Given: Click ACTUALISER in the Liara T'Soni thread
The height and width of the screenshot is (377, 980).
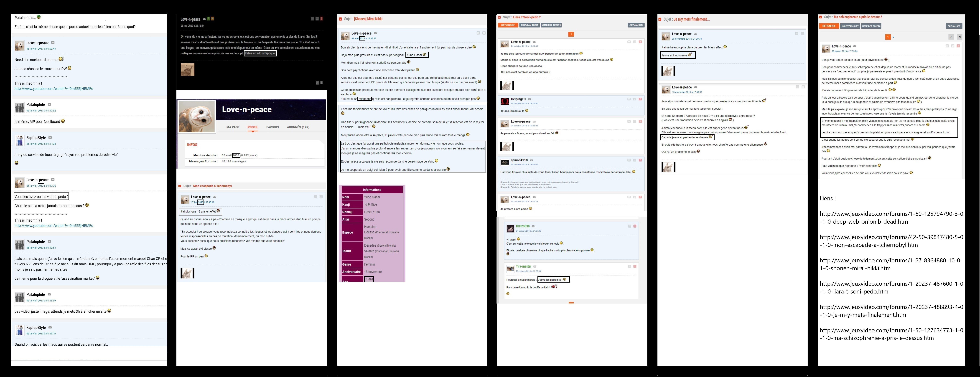Looking at the screenshot, I should tap(636, 25).
